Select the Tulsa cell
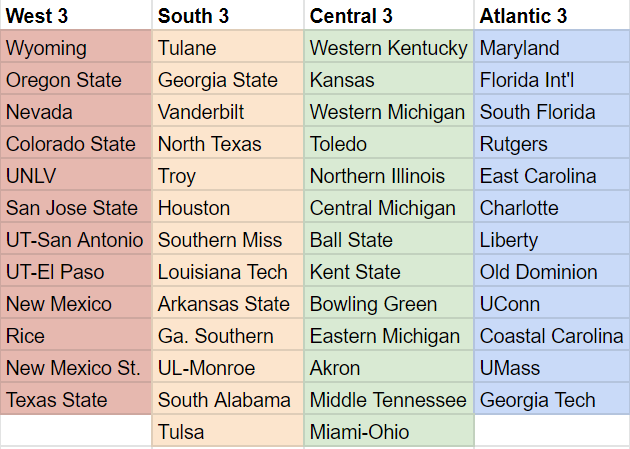The height and width of the screenshot is (449, 630). point(228,431)
